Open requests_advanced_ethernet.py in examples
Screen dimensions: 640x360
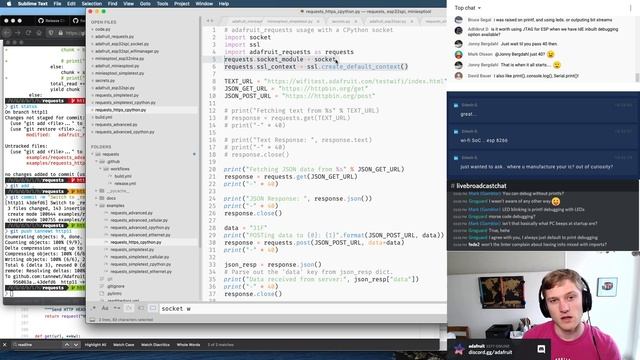140,235
